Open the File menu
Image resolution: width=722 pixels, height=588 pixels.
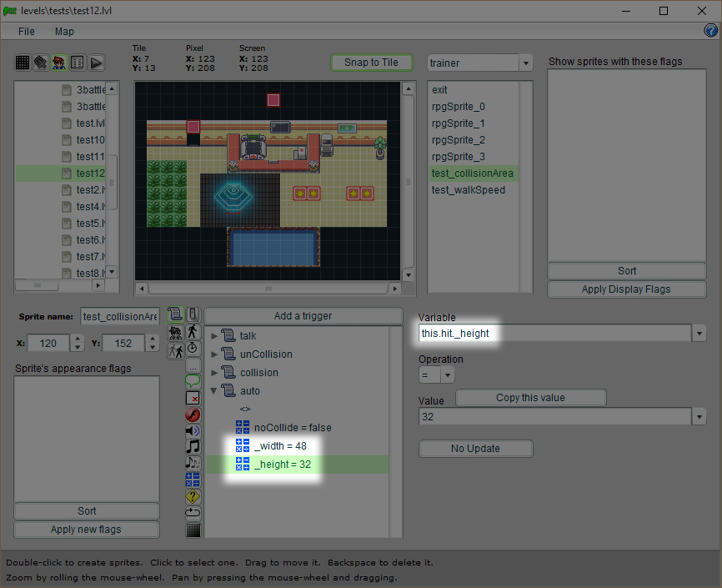click(x=27, y=32)
